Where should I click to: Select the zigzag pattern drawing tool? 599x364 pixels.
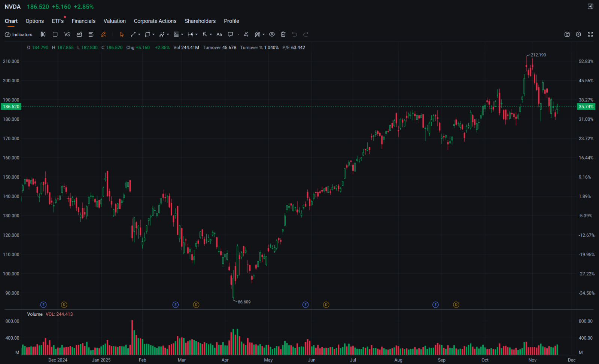tap(162, 34)
